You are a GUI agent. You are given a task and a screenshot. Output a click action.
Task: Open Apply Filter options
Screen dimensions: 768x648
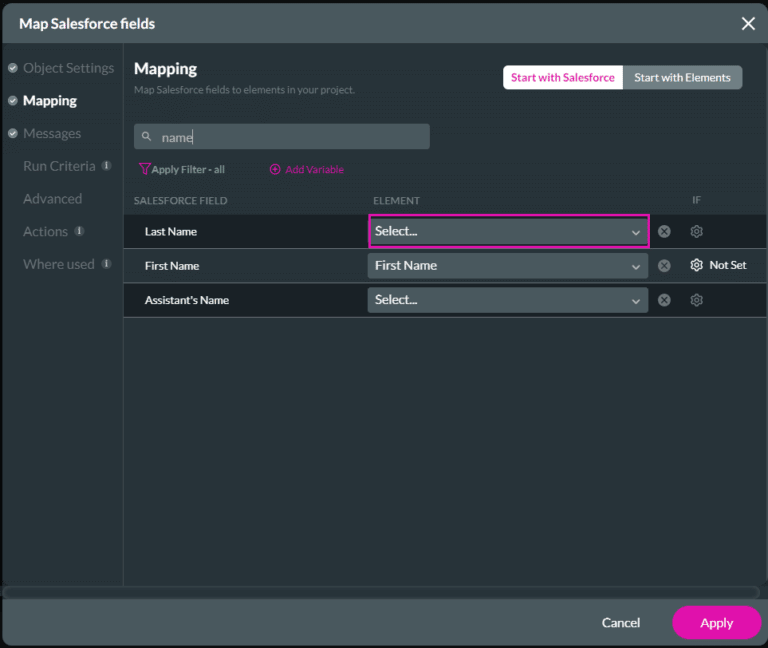pos(182,170)
